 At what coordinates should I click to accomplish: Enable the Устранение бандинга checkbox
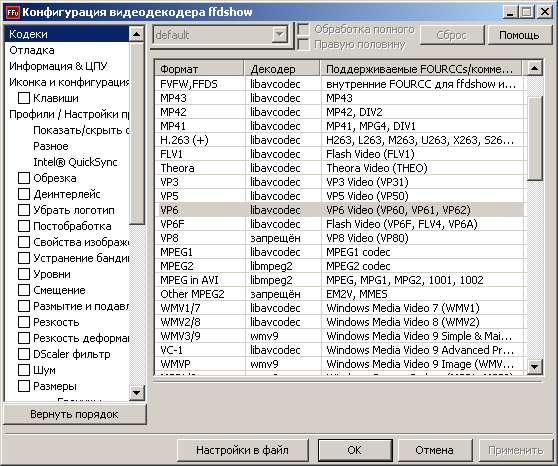pos(24,258)
